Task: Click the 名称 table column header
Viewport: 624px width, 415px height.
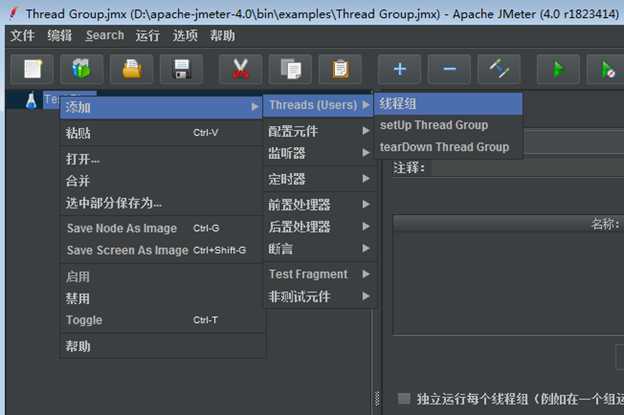Action: tap(509, 224)
